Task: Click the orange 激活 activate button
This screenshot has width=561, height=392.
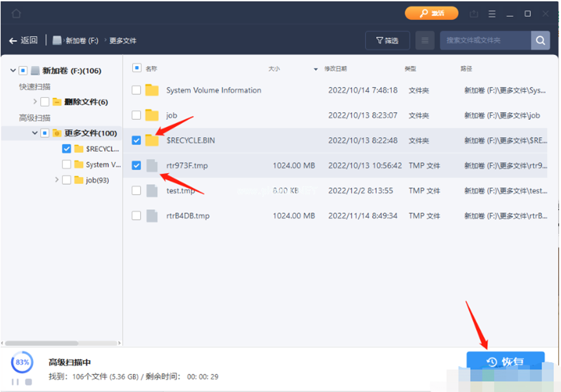Action: click(431, 14)
